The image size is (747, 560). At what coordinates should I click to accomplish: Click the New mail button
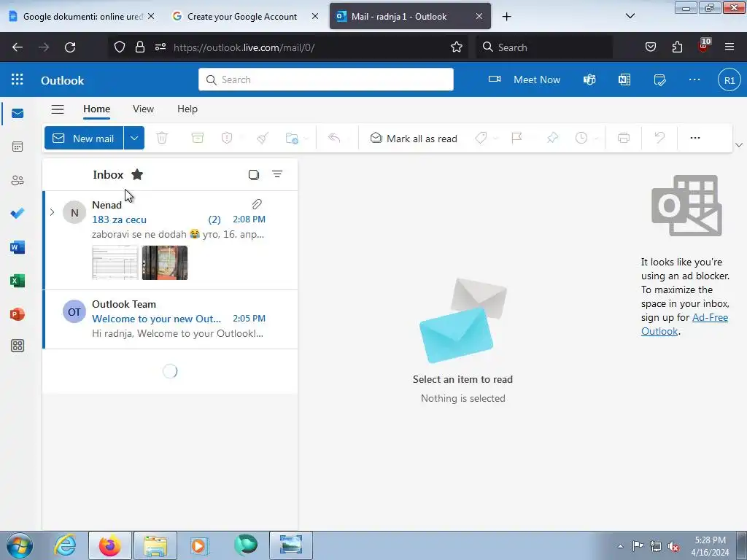click(x=84, y=138)
